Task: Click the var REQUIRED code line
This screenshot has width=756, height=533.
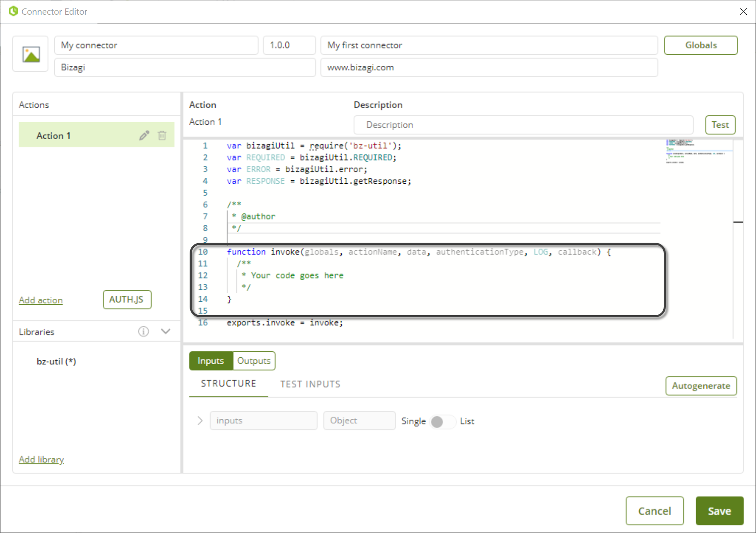Action: pyautogui.click(x=312, y=158)
